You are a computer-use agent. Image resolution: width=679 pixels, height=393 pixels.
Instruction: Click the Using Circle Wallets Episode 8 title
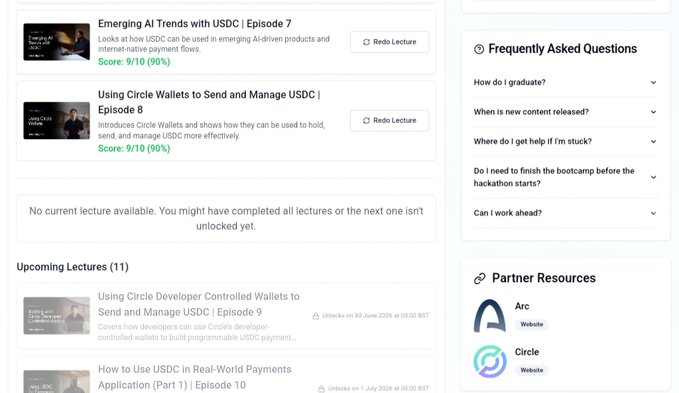[209, 102]
